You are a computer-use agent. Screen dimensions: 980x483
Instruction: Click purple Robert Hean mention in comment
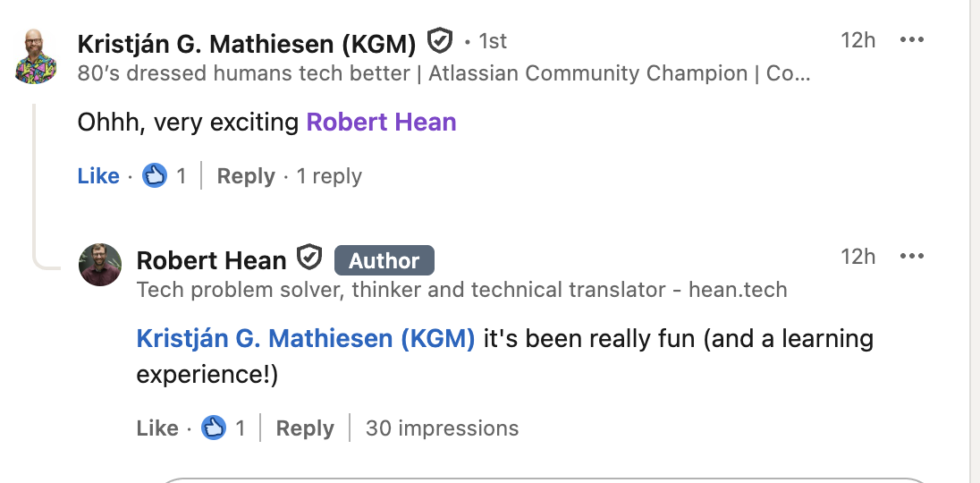coord(381,122)
